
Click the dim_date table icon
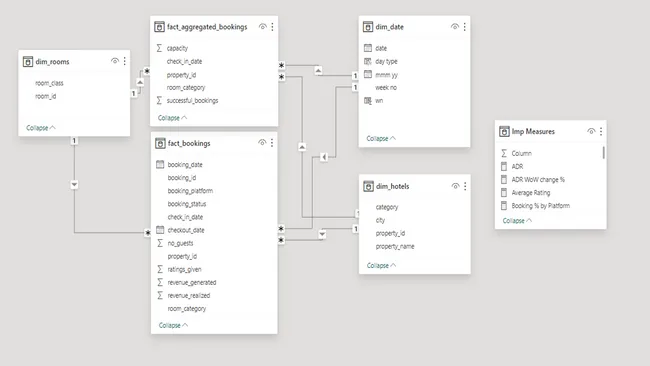click(368, 27)
